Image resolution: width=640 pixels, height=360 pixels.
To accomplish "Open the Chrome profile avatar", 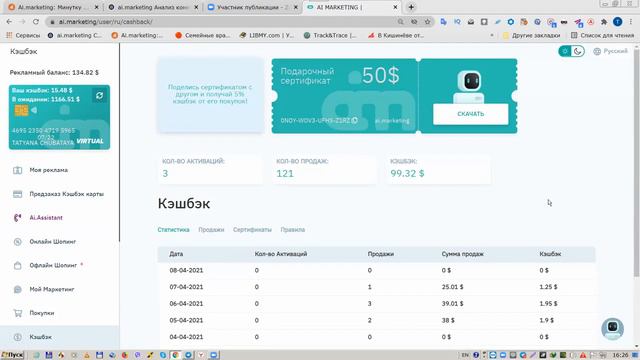I will [618, 22].
